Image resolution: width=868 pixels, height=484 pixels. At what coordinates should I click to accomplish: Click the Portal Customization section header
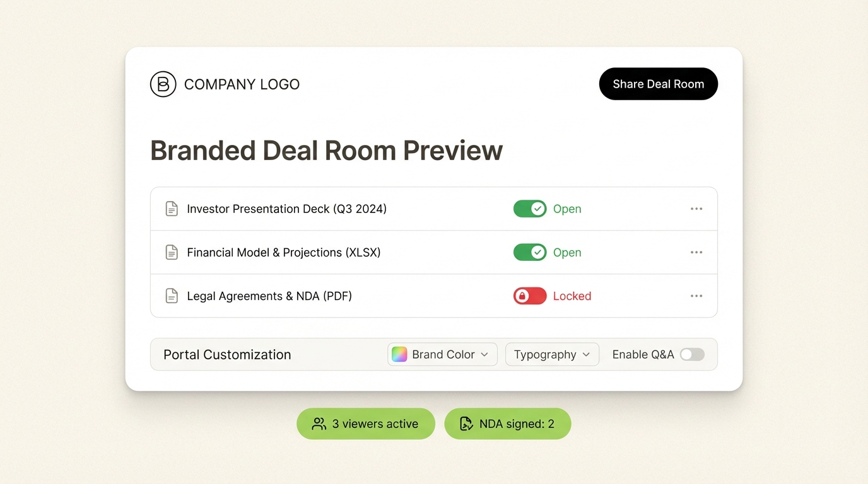pos(226,354)
